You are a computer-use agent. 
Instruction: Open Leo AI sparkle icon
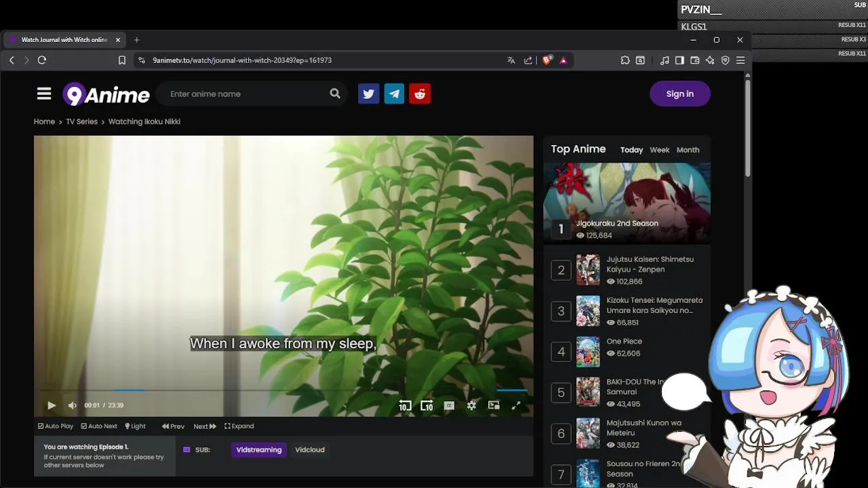pyautogui.click(x=710, y=60)
